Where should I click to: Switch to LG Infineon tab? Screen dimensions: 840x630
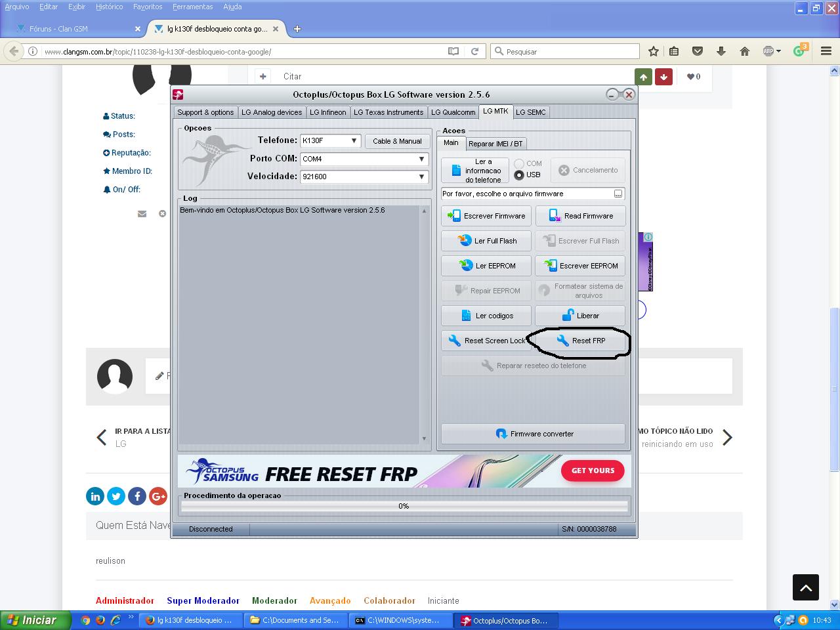[327, 112]
